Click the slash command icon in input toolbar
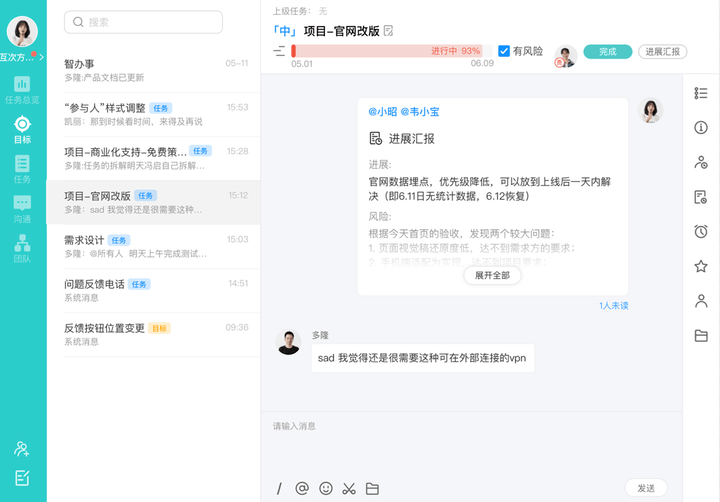The width and height of the screenshot is (720, 502). pos(279,488)
